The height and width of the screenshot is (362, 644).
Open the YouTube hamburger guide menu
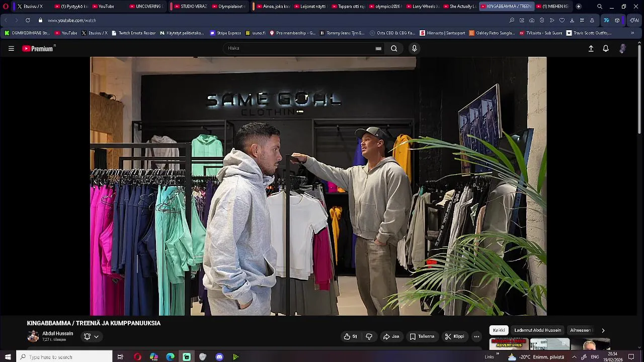pyautogui.click(x=11, y=48)
